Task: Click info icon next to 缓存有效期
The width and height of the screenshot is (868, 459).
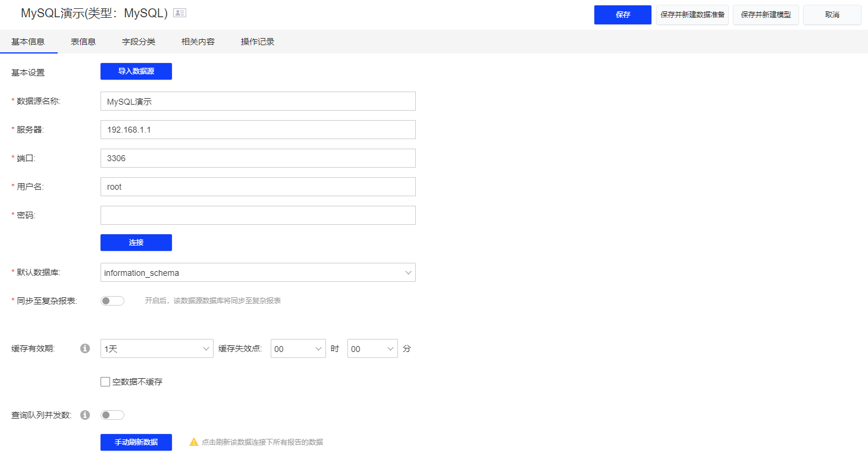Action: coord(85,348)
